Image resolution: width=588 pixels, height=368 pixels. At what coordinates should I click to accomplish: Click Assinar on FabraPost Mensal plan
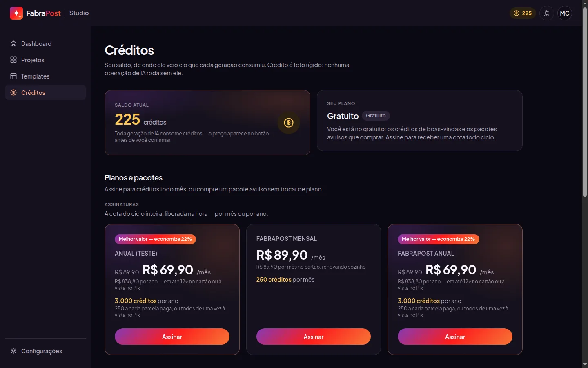[314, 337]
